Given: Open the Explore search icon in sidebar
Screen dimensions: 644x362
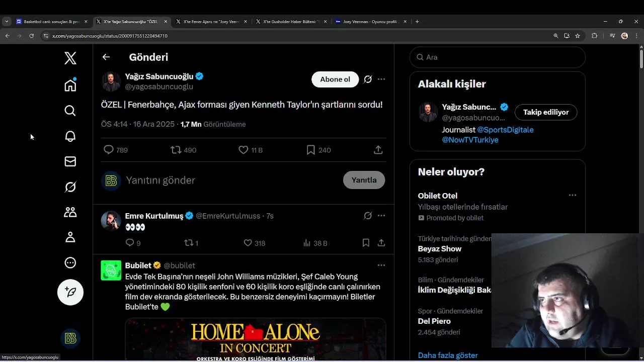Looking at the screenshot, I should 70,111.
